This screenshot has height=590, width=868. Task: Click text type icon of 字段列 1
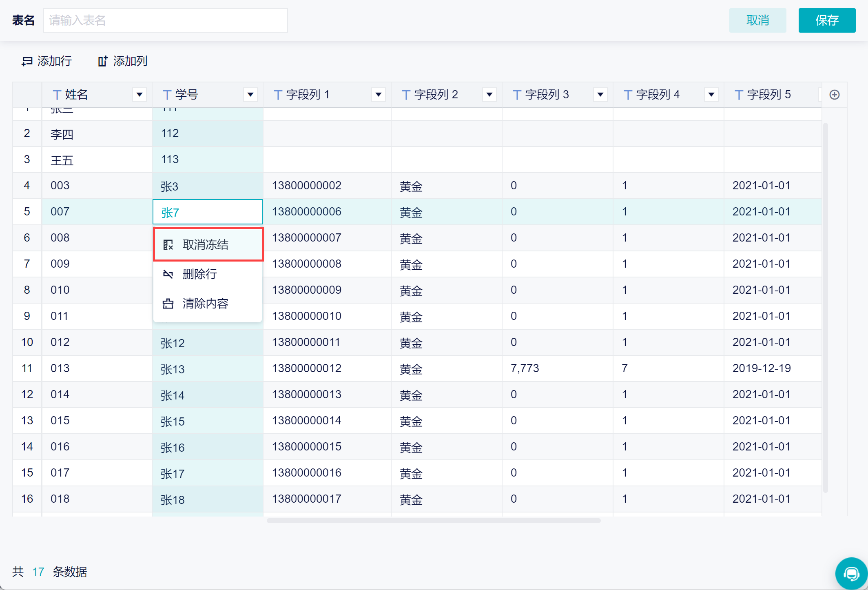tap(278, 95)
